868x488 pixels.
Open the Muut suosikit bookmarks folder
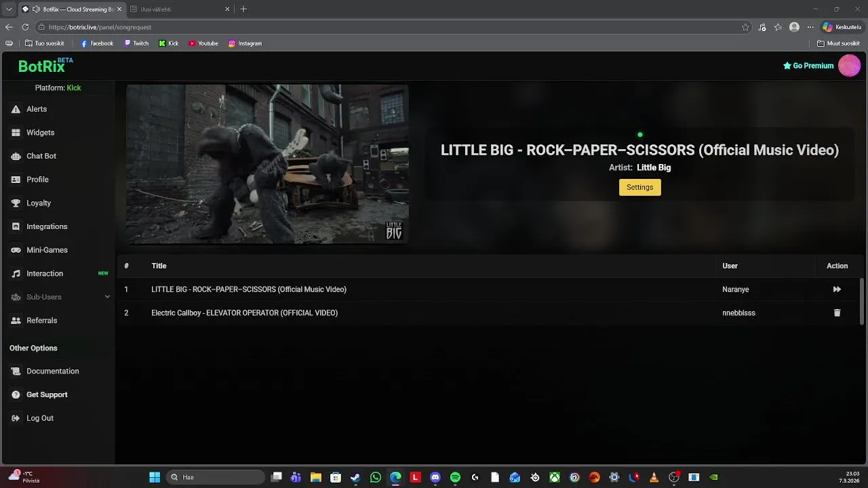tap(839, 43)
